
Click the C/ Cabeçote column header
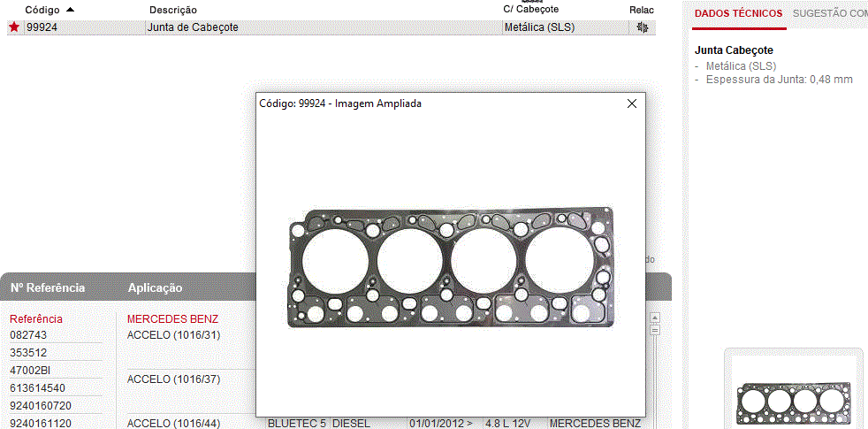[530, 9]
